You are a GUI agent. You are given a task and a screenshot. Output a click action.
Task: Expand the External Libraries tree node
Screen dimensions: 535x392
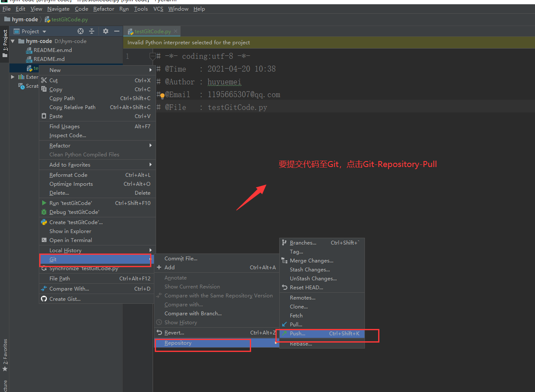[13, 77]
